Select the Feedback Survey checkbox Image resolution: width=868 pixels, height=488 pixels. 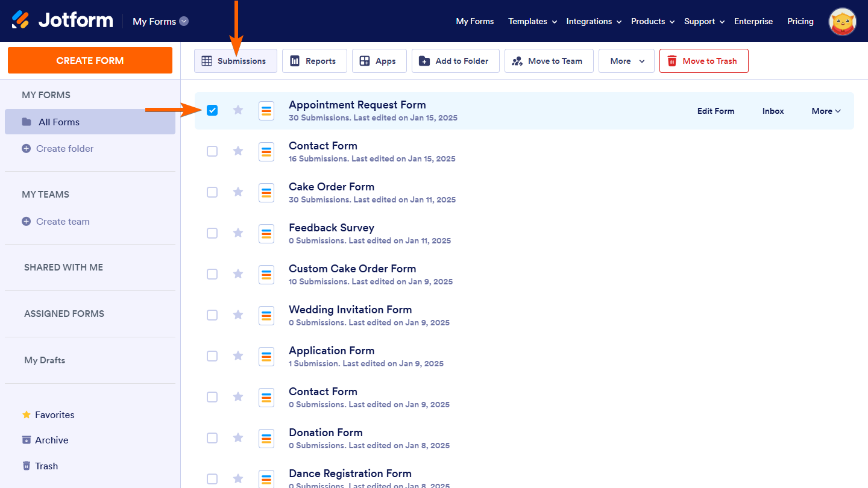[212, 233]
